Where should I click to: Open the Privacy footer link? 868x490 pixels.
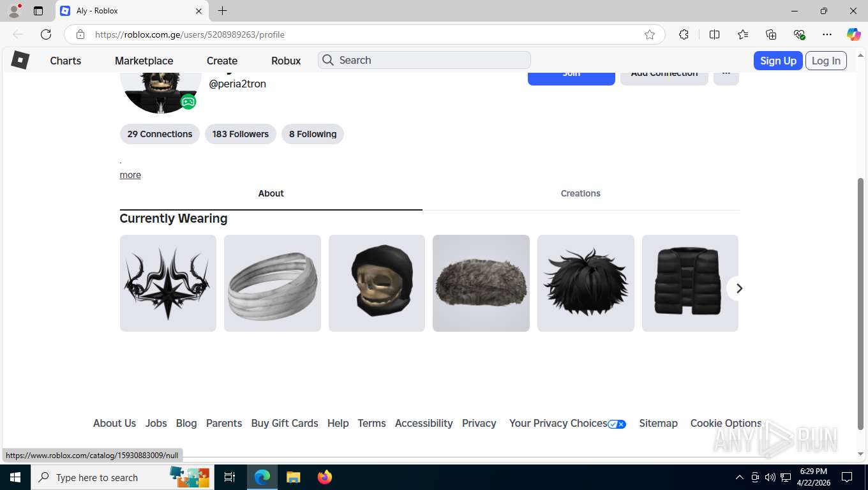(479, 423)
